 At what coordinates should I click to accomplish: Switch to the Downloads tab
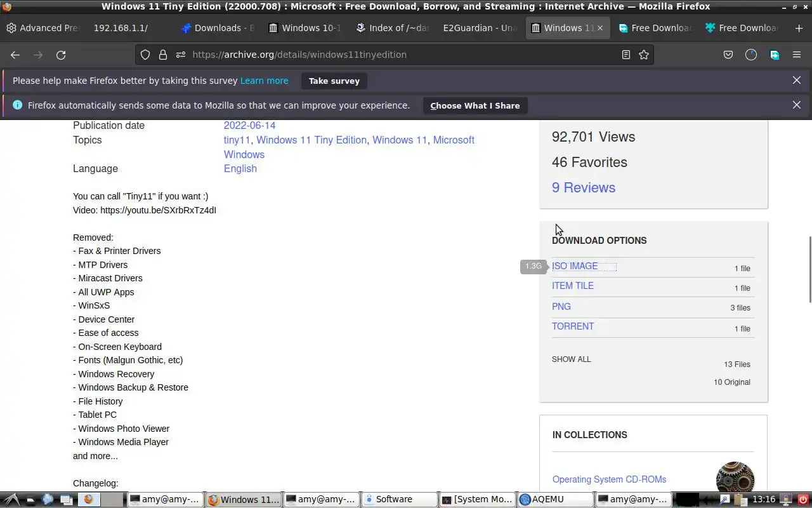pyautogui.click(x=218, y=28)
